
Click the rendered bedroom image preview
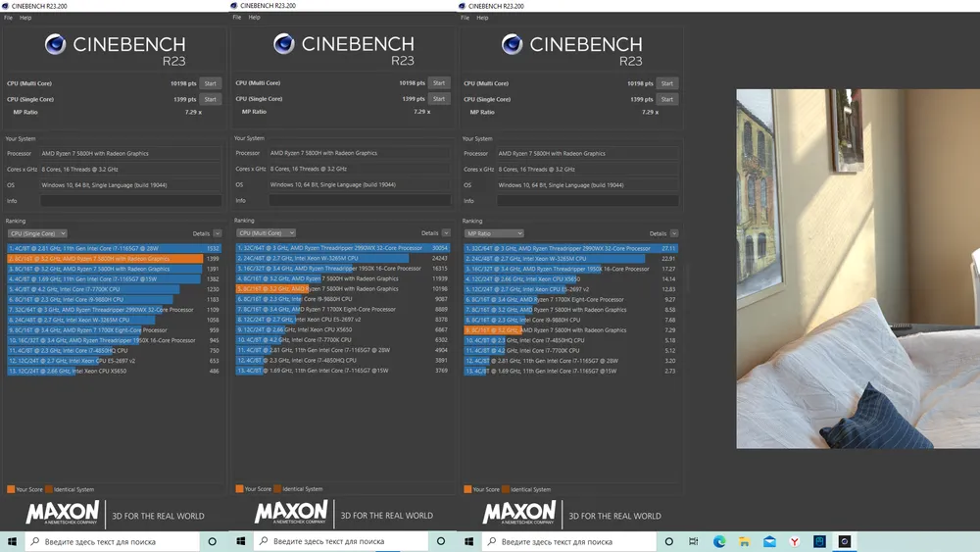857,269
